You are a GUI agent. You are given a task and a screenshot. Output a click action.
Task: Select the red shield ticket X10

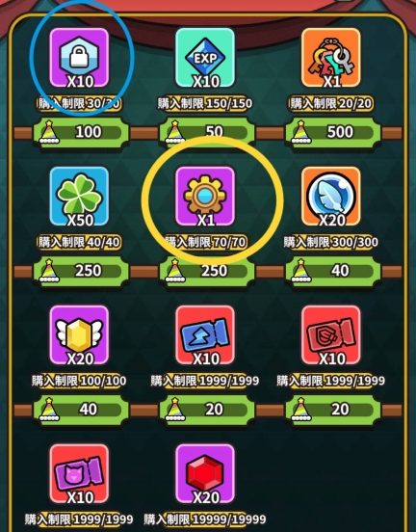coord(331,334)
